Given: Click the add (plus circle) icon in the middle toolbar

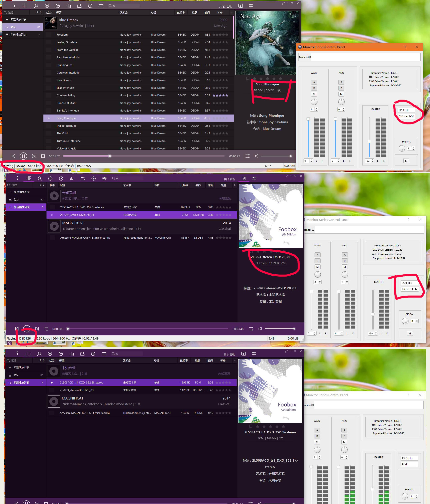Looking at the screenshot, I should coord(93,178).
